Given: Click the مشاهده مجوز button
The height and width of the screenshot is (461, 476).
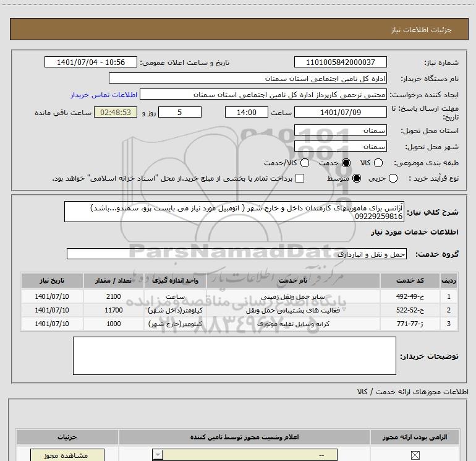Looking at the screenshot, I should [x=67, y=455].
